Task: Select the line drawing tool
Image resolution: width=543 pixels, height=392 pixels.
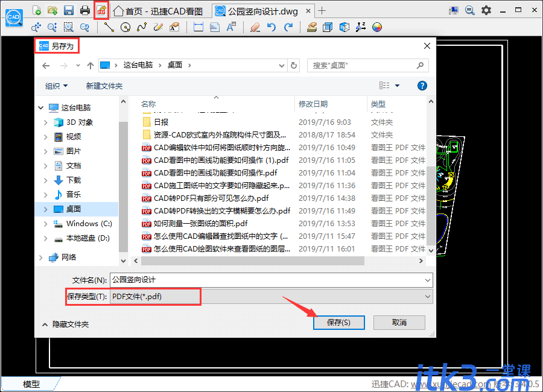Action: (109, 27)
